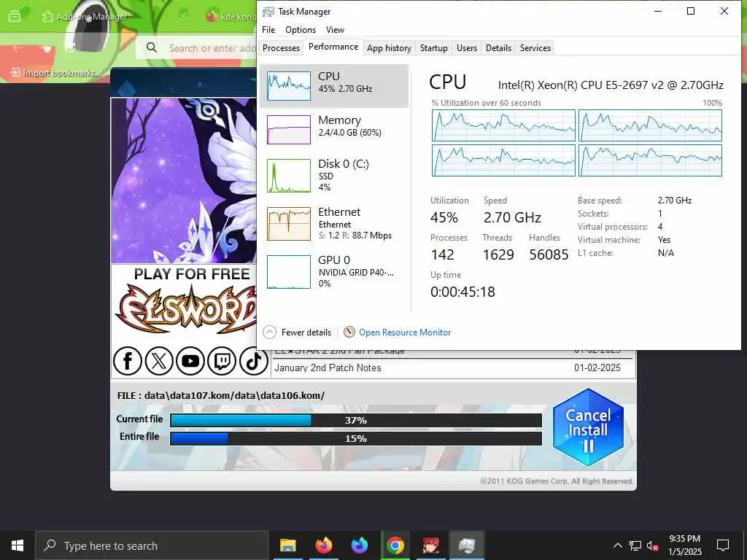747x560 pixels.
Task: Switch to the Startup tab
Action: tap(434, 47)
